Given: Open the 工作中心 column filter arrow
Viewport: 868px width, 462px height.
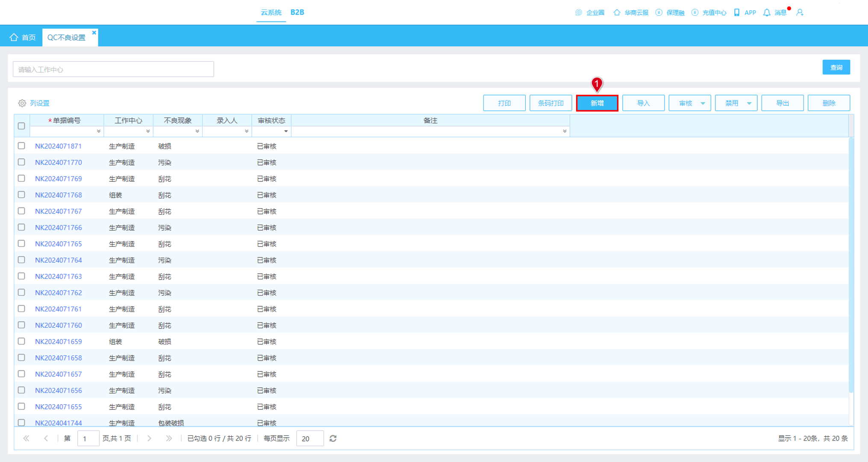Looking at the screenshot, I should point(148,131).
